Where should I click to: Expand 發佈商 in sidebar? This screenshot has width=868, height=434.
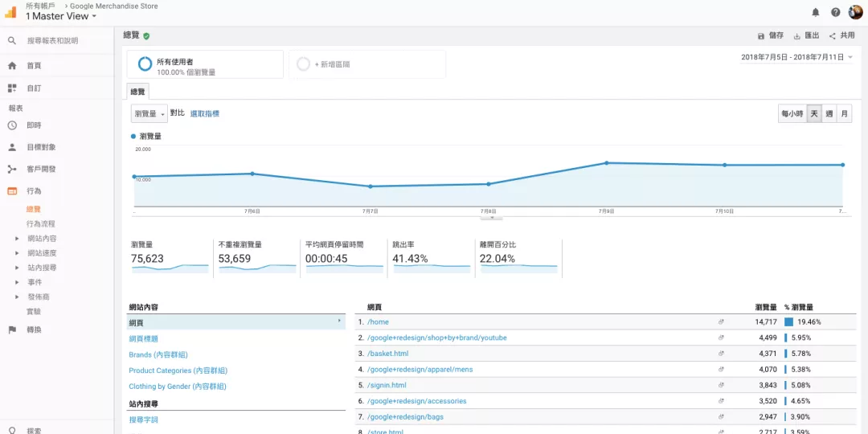(17, 297)
